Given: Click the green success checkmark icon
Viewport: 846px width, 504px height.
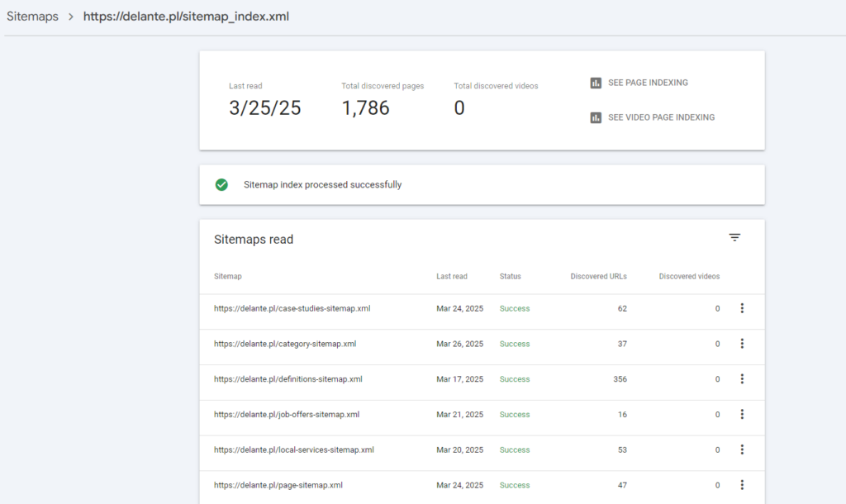Looking at the screenshot, I should pyautogui.click(x=221, y=185).
